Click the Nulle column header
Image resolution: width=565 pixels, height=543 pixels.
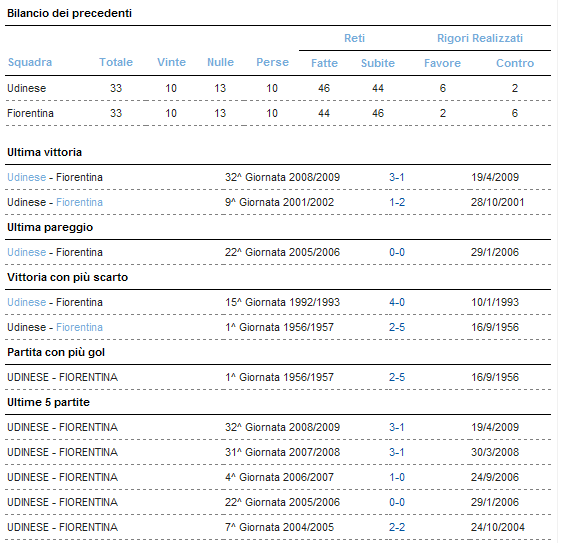coord(221,62)
